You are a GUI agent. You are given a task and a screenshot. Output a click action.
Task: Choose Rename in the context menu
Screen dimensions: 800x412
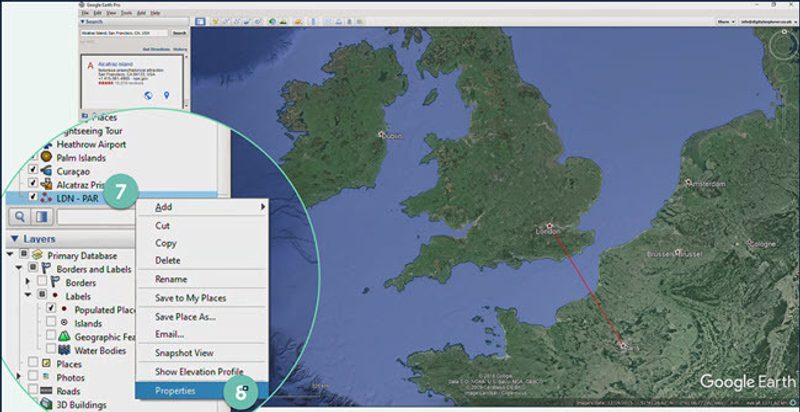(171, 279)
